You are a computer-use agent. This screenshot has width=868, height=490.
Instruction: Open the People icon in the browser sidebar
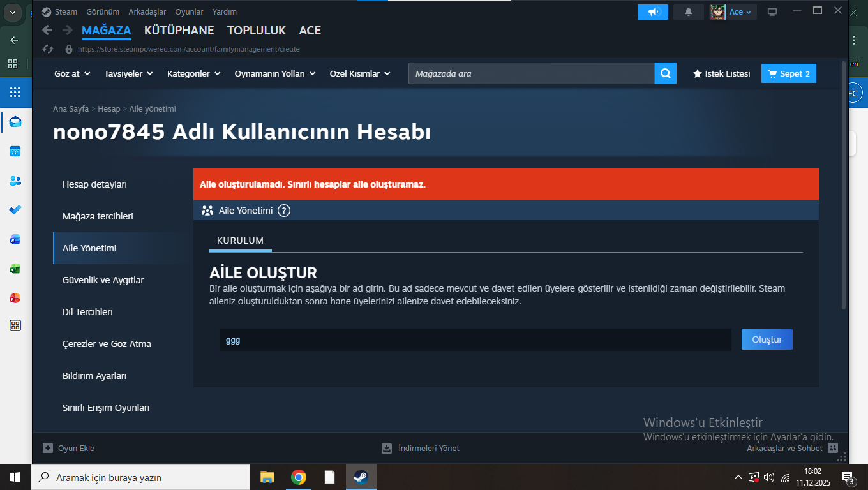(15, 181)
